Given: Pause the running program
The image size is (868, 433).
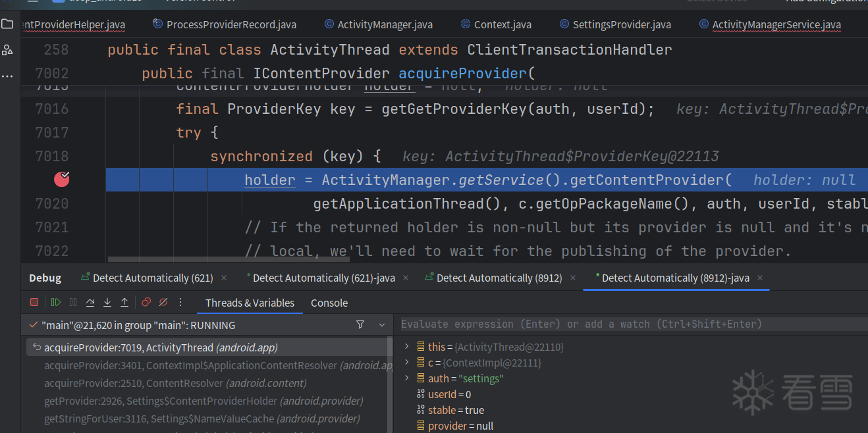Looking at the screenshot, I should pos(73,302).
